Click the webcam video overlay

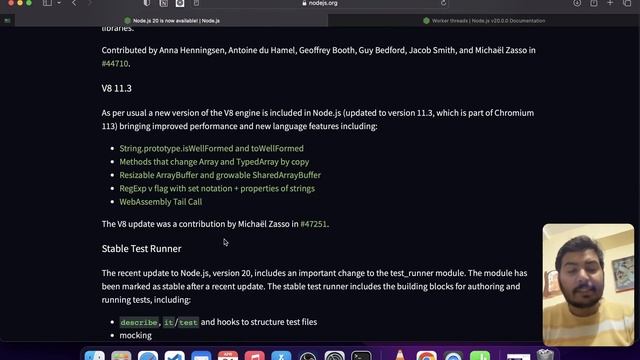pyautogui.click(x=588, y=284)
